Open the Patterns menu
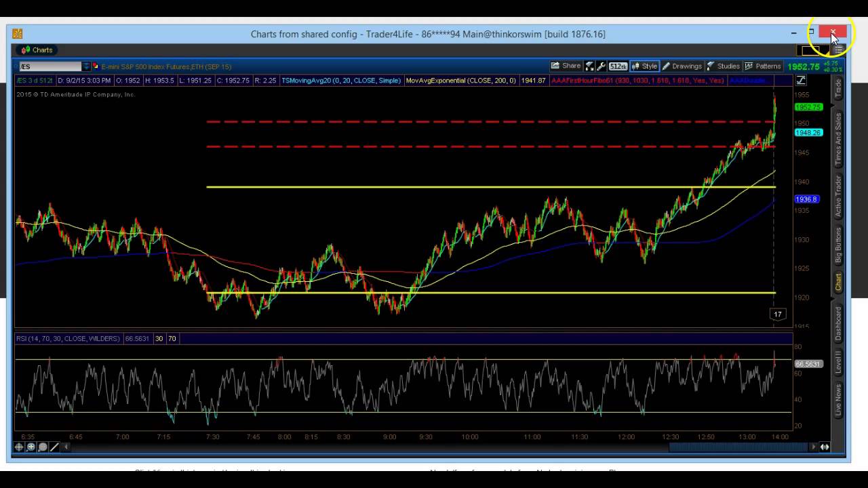Viewport: 868px width, 488px height. (x=763, y=66)
